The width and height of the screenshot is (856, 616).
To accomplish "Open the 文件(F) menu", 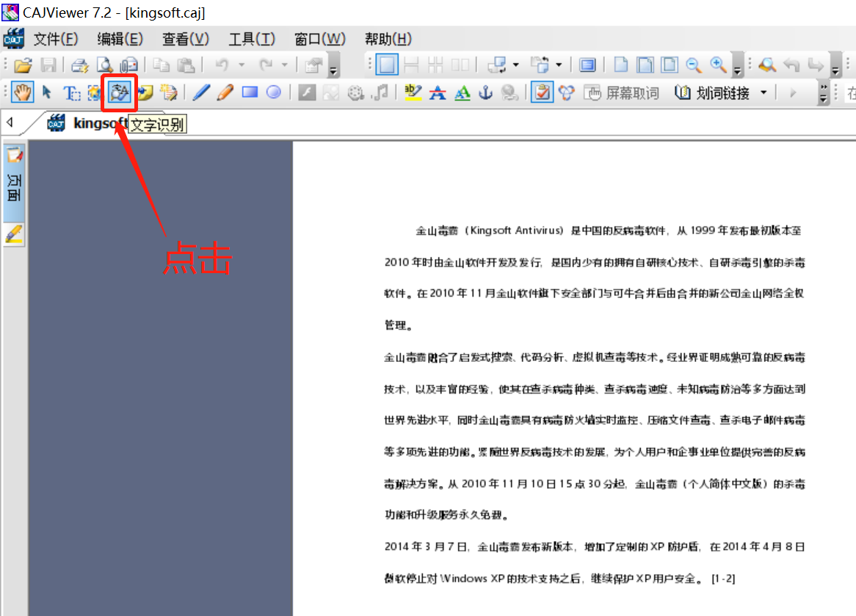I will tap(56, 40).
